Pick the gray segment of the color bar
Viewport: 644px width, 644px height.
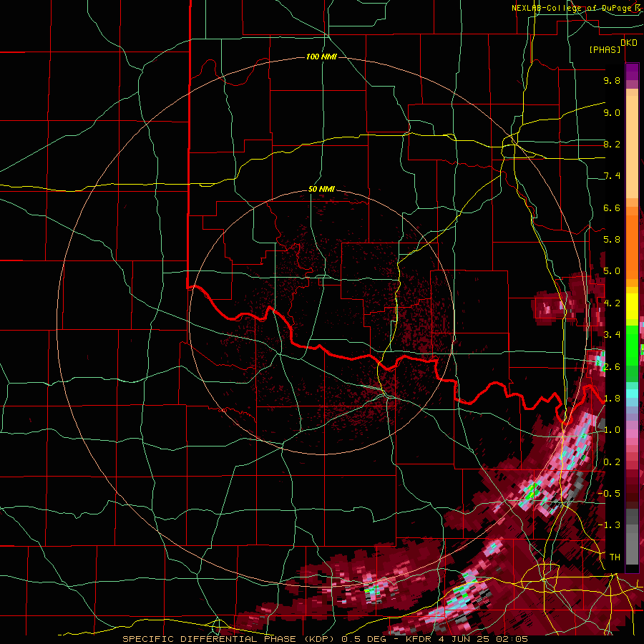point(632,536)
